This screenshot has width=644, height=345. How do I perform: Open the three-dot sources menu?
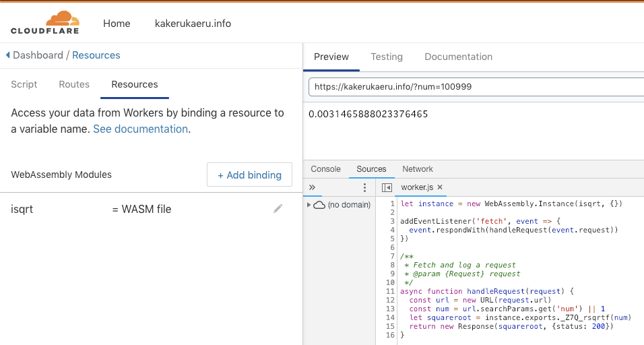click(x=364, y=188)
